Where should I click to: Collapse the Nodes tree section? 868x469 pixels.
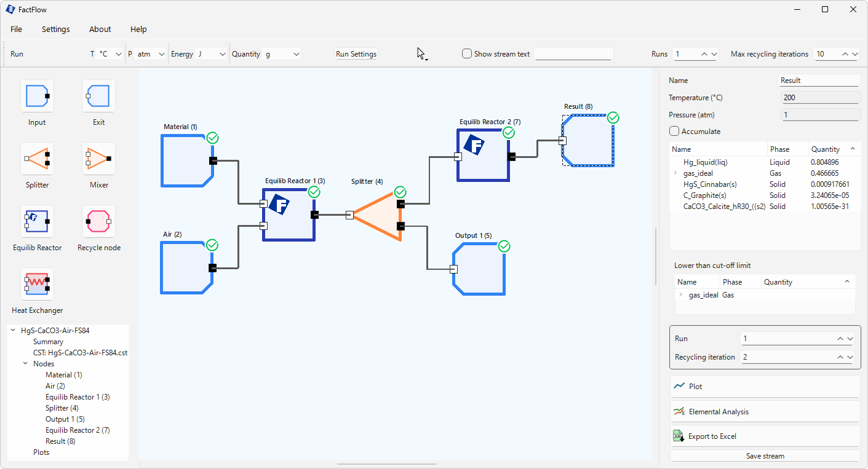tap(25, 364)
